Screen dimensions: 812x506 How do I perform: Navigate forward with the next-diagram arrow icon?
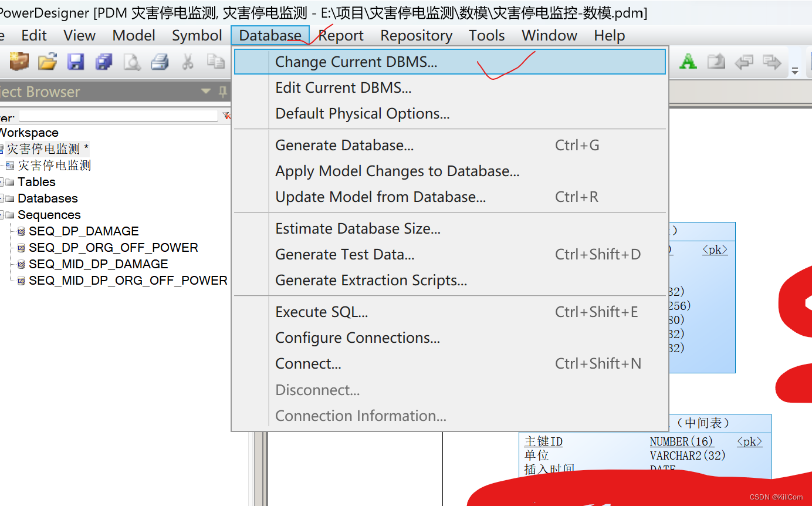(773, 61)
